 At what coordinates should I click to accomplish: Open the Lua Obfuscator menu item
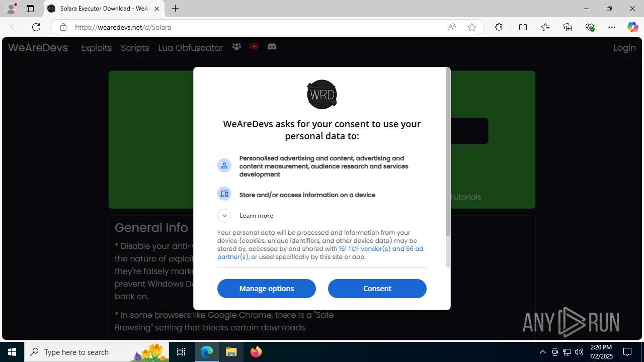pyautogui.click(x=191, y=48)
